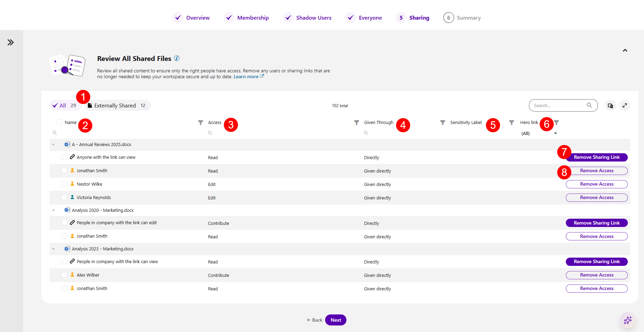Remove sharing link for Anyone with the link
The height and width of the screenshot is (332, 644).
[x=596, y=157]
